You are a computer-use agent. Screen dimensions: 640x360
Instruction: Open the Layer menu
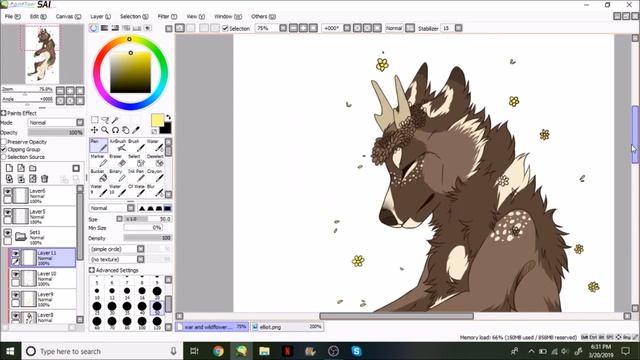(100, 16)
